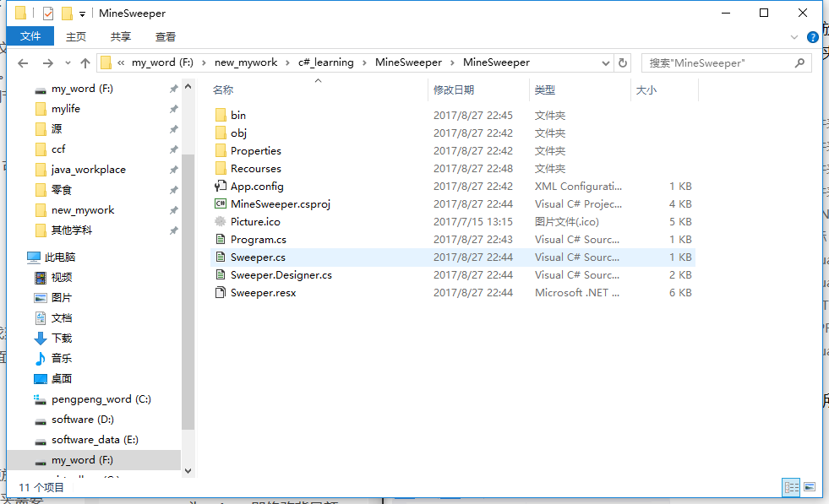Open 视频 library in navigation pane

(62, 278)
